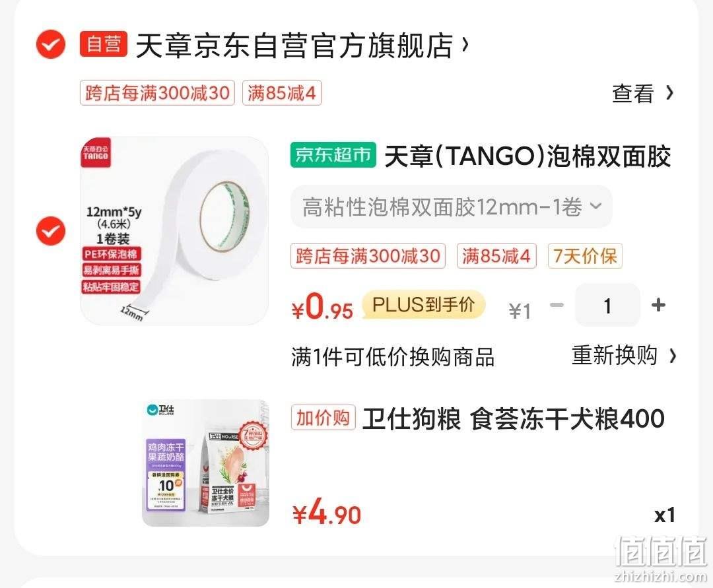Image resolution: width=713 pixels, height=588 pixels.
Task: Tap the 7天价保 price protection tag
Action: (585, 256)
